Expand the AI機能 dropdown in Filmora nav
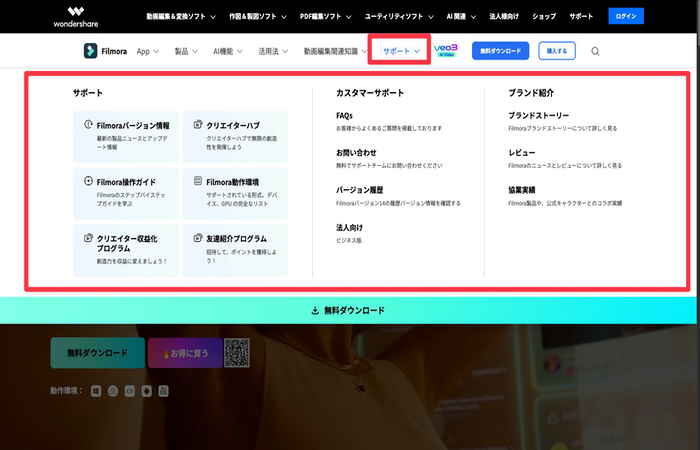Screen dimensions: 700x450 tap(228, 51)
